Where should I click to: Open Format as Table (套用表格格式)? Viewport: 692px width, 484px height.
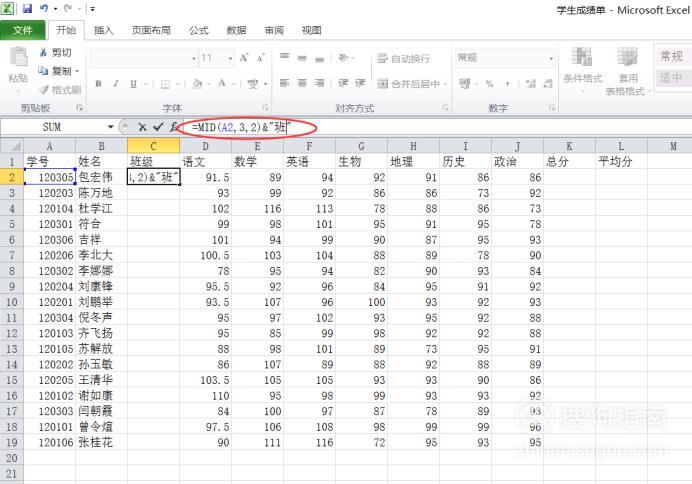pyautogui.click(x=628, y=71)
